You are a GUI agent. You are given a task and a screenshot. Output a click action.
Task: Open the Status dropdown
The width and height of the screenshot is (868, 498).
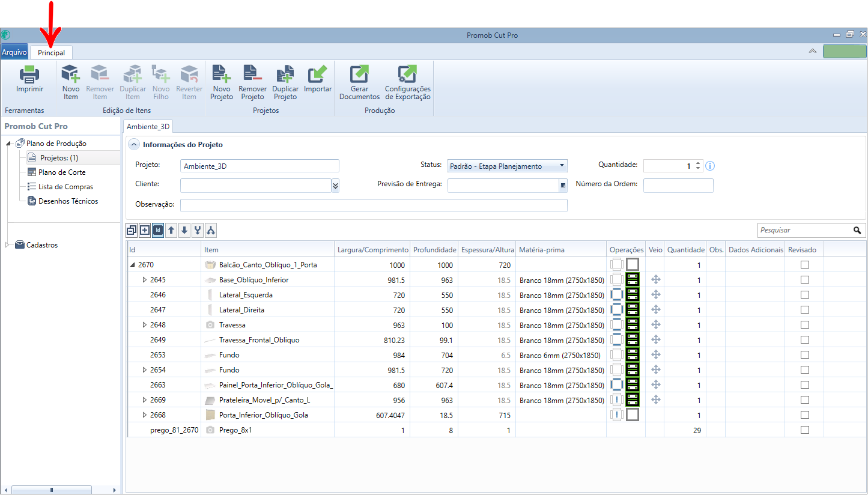click(x=506, y=166)
